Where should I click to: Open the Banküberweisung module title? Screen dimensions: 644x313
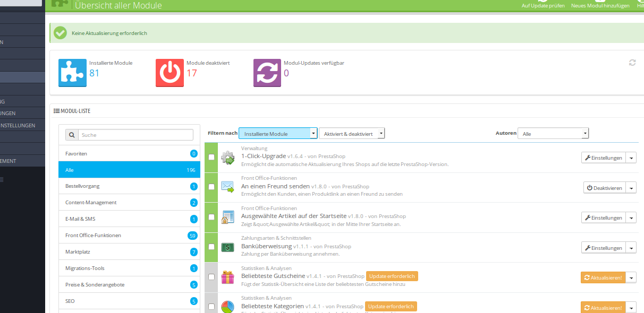[267, 246]
